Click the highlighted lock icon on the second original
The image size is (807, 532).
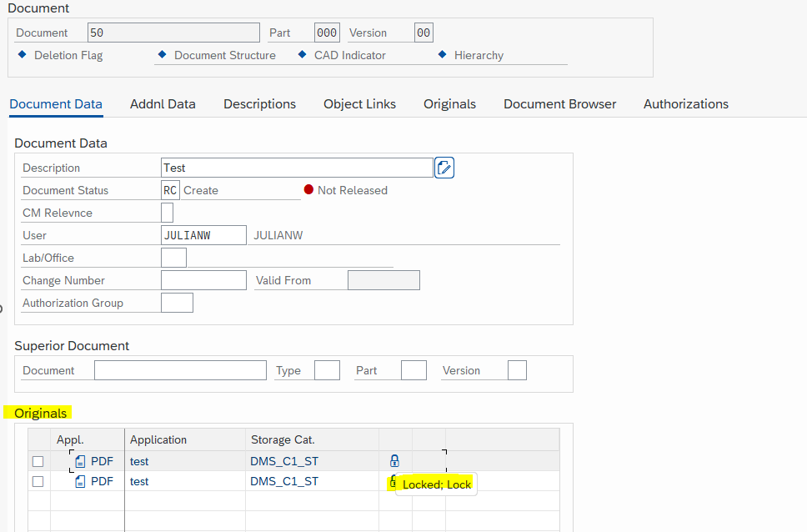coord(392,482)
